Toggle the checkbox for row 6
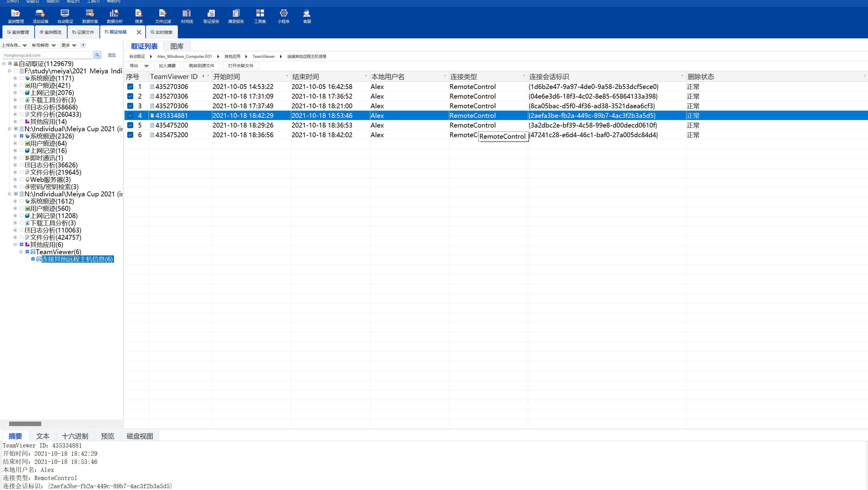Image resolution: width=868 pixels, height=490 pixels. coord(130,135)
